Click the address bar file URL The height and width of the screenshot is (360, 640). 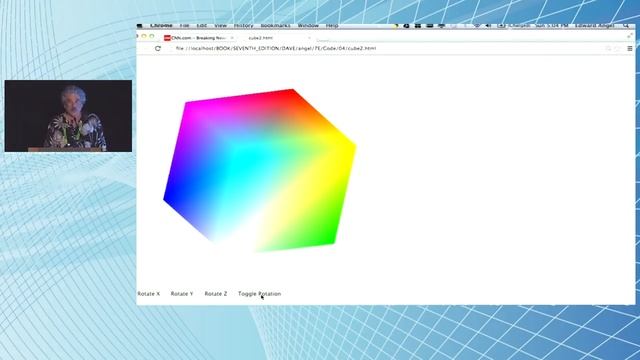(276, 48)
